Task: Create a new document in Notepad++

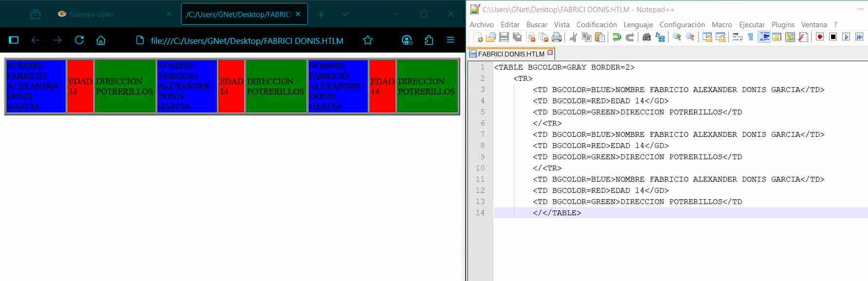Action: tap(478, 37)
